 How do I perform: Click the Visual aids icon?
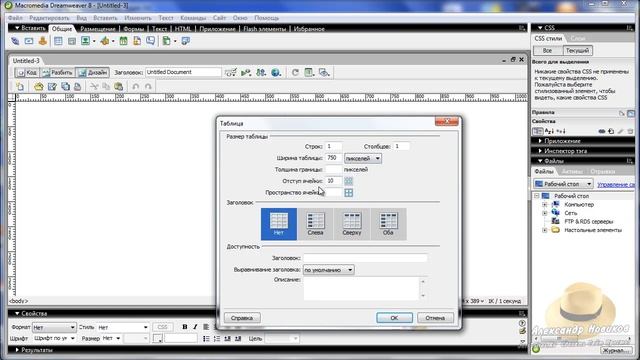pyautogui.click(x=324, y=73)
